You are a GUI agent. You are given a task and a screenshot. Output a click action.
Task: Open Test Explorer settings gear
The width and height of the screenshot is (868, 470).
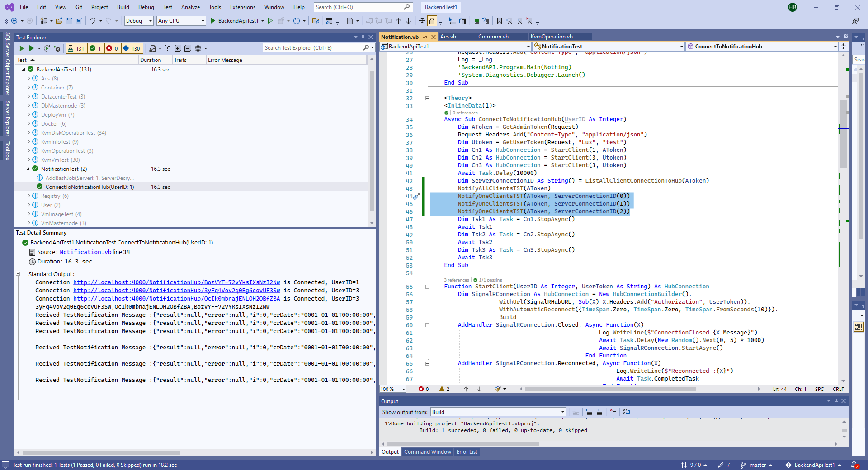pyautogui.click(x=198, y=48)
